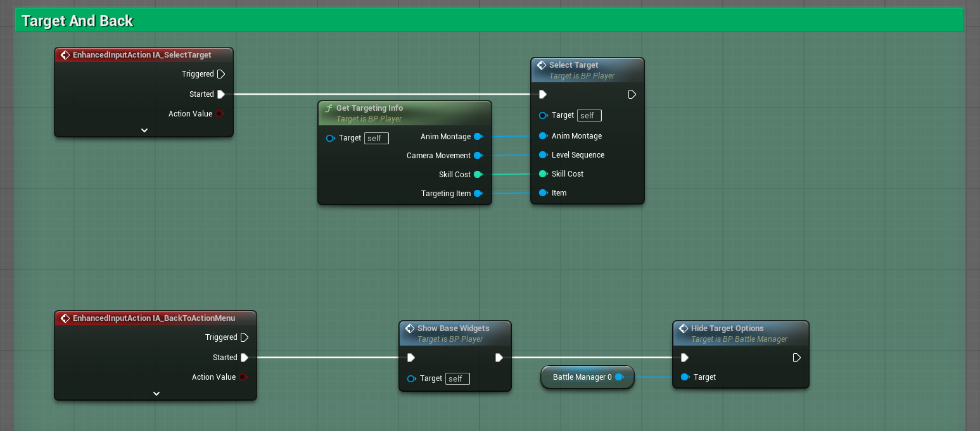The height and width of the screenshot is (431, 980).
Task: Select the Get Targeting Info node title
Action: (369, 108)
